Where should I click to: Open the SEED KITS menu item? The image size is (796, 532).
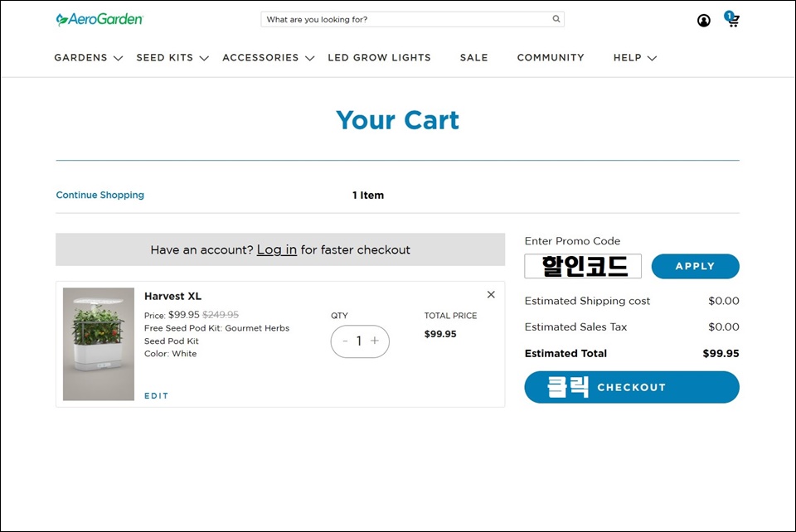click(x=164, y=58)
